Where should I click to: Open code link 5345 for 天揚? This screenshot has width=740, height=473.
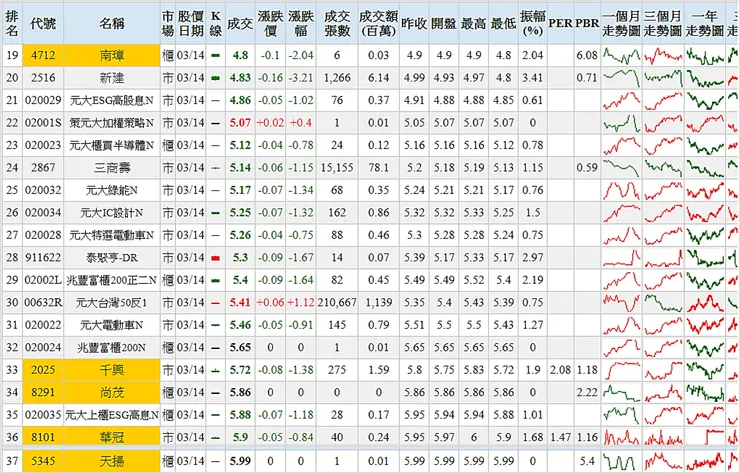(43, 461)
